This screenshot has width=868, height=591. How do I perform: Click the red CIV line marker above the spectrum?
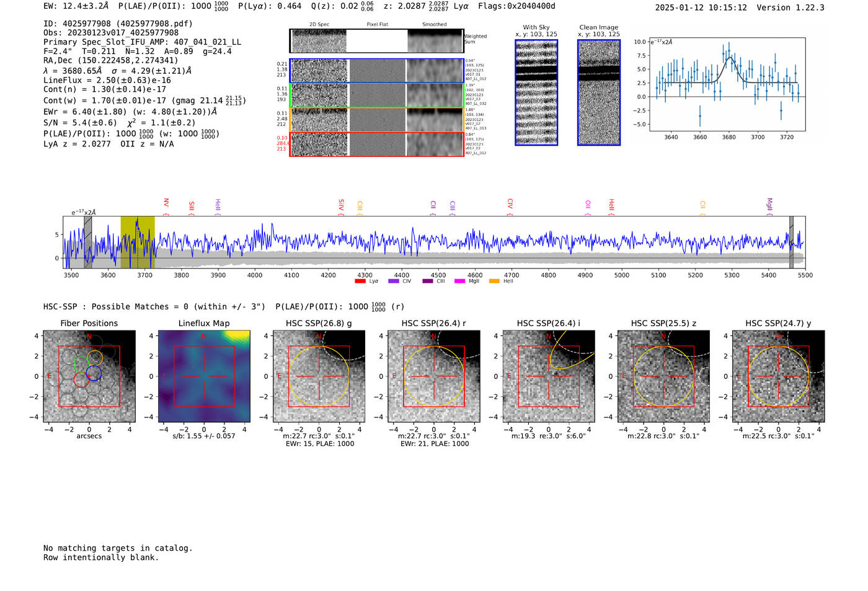510,207
